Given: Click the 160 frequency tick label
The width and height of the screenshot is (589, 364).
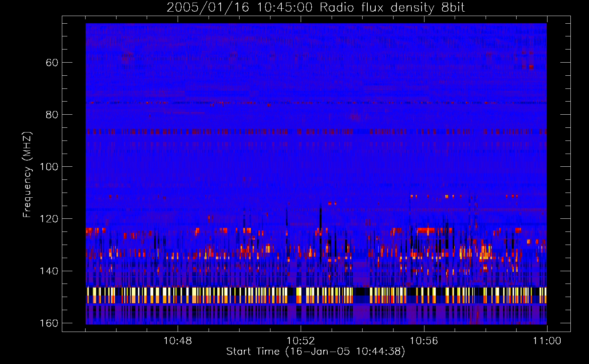Looking at the screenshot, I should (49, 323).
